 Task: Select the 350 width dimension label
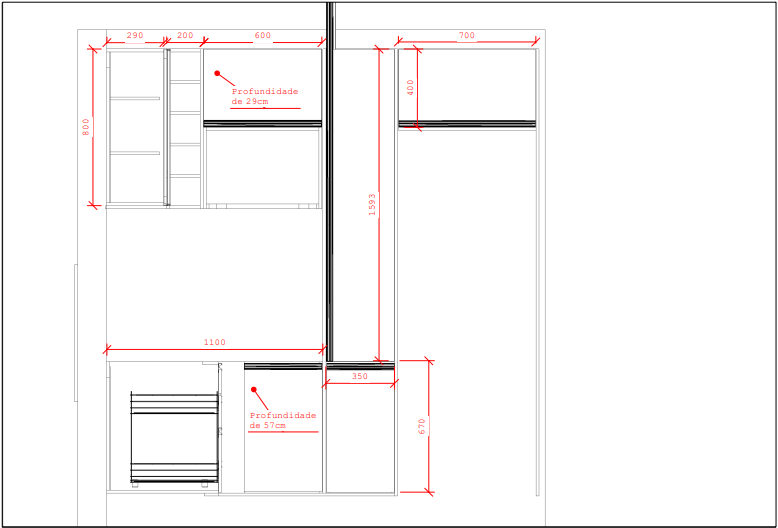(x=360, y=376)
